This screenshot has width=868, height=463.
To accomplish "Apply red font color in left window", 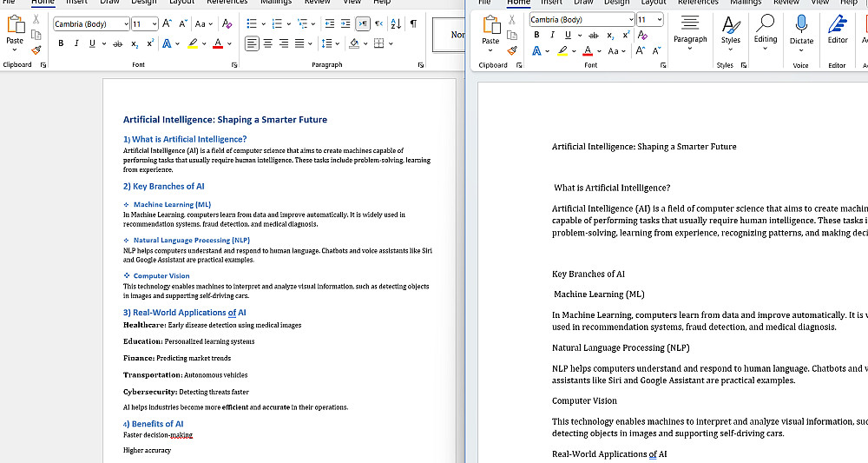I will [218, 43].
